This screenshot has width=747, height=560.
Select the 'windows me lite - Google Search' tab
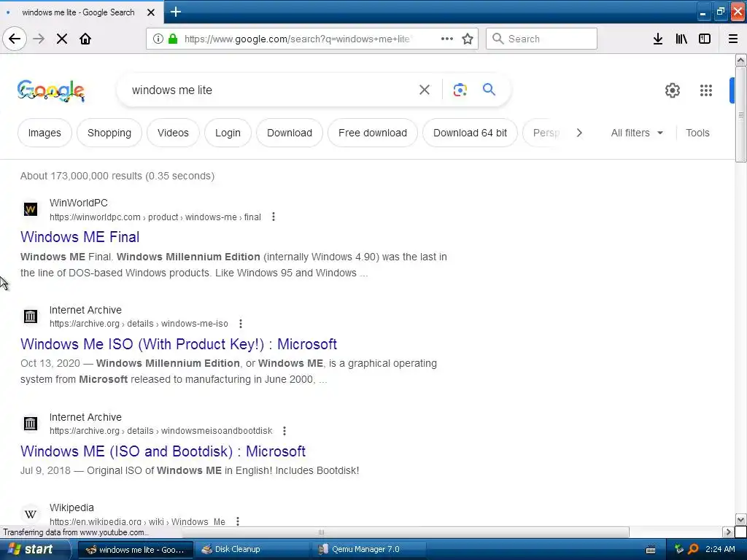coord(79,12)
